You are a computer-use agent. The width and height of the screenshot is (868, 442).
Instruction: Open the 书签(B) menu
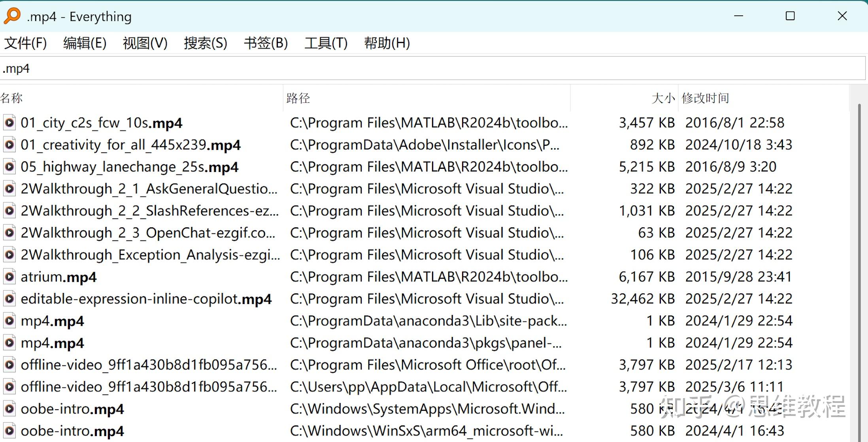tap(266, 43)
